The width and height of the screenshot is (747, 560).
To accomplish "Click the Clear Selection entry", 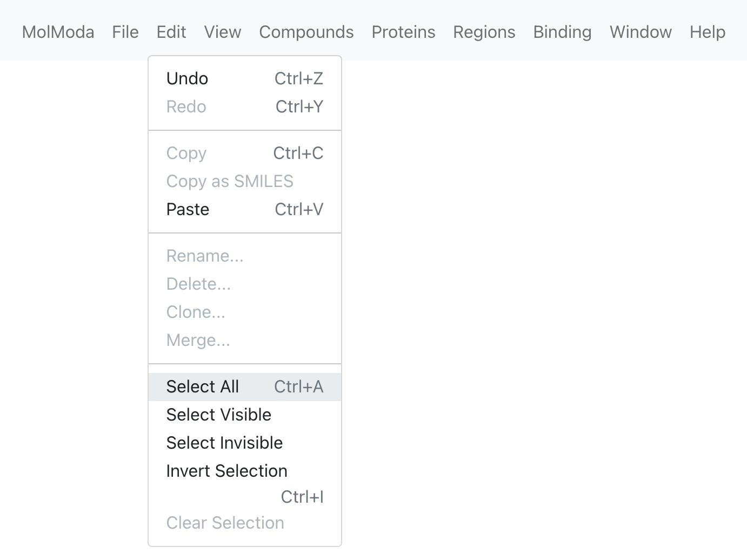I will pos(245,523).
